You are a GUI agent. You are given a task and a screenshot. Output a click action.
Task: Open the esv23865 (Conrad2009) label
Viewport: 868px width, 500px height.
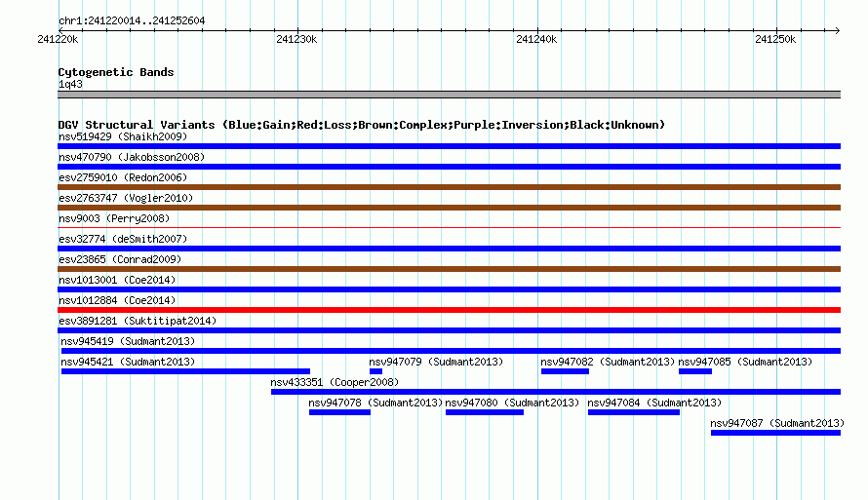(120, 259)
